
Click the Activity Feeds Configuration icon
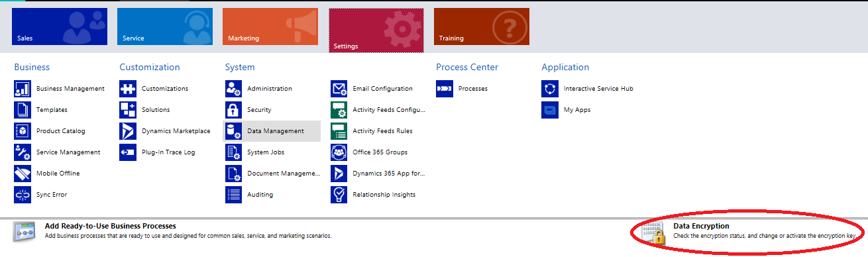coord(339,110)
